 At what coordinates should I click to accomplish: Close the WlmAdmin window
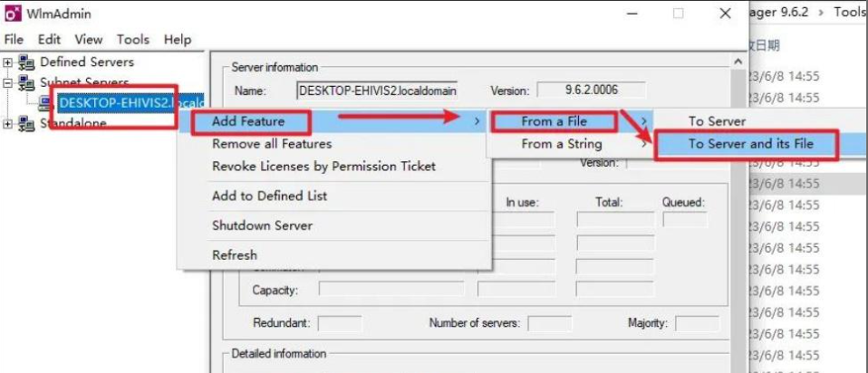(x=725, y=14)
